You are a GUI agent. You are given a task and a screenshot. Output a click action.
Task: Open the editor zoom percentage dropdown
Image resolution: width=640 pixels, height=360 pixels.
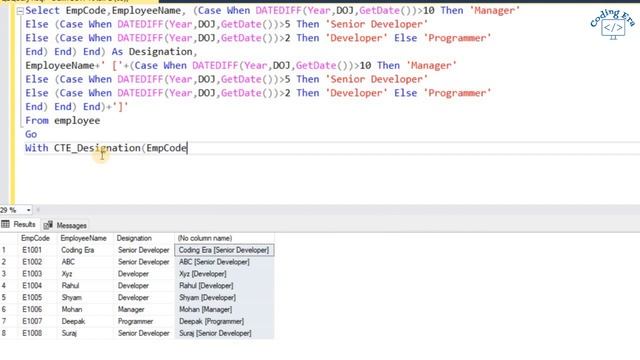(x=28, y=210)
